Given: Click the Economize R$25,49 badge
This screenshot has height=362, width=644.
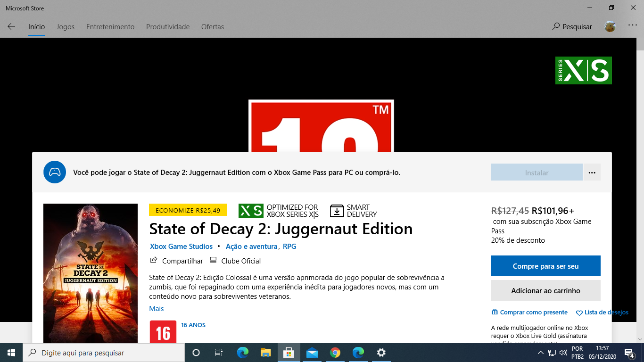Looking at the screenshot, I should coord(188,210).
